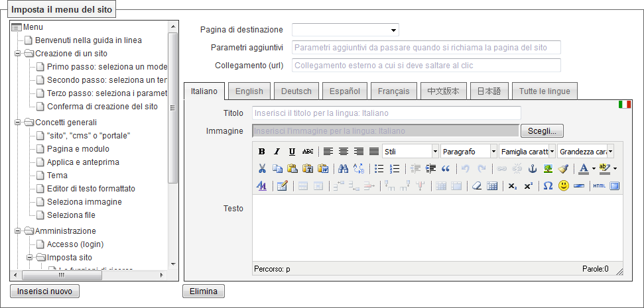Paste as plain text (T clipboard)
644x308 pixels.
(x=308, y=168)
